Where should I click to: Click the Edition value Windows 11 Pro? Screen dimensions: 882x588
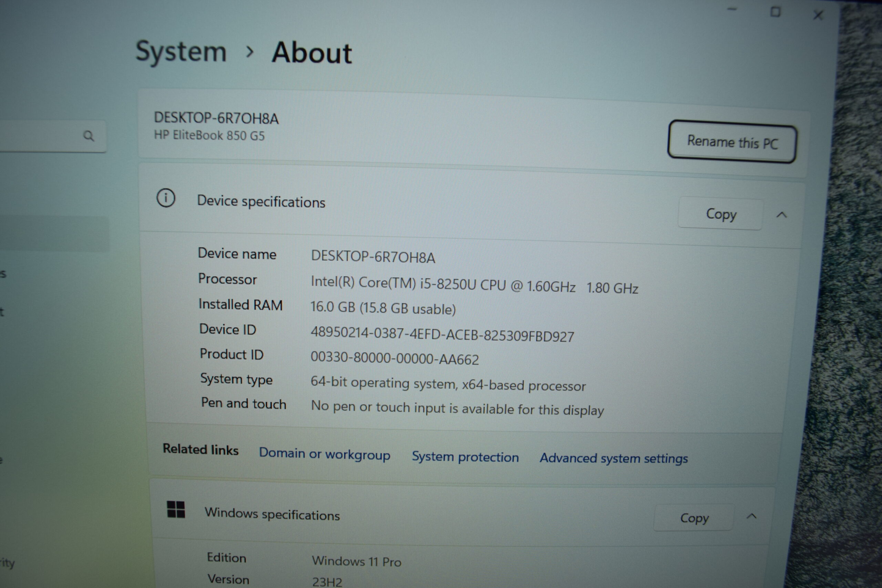356,561
